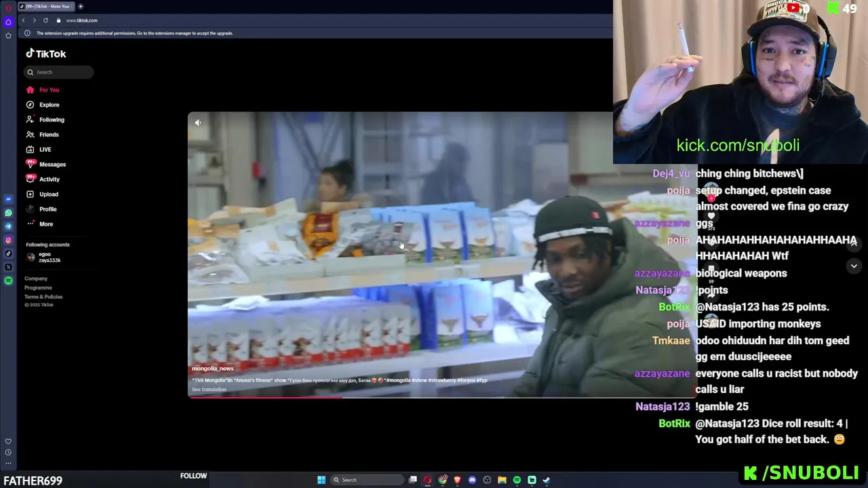Click the TikTok logo

click(46, 54)
